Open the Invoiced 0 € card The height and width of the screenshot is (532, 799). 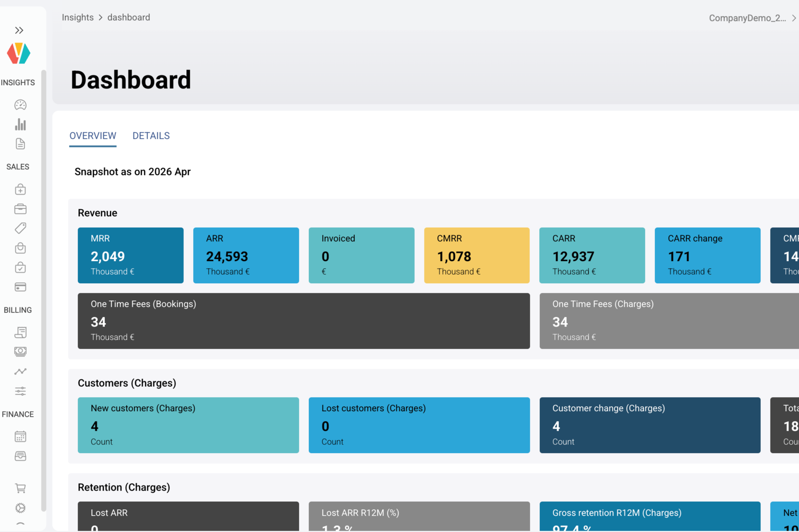pyautogui.click(x=362, y=255)
